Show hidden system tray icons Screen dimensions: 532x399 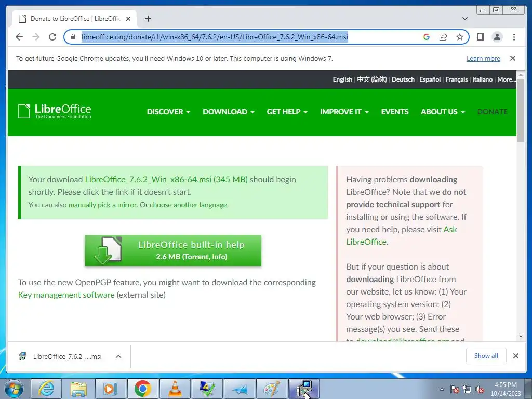(442, 389)
